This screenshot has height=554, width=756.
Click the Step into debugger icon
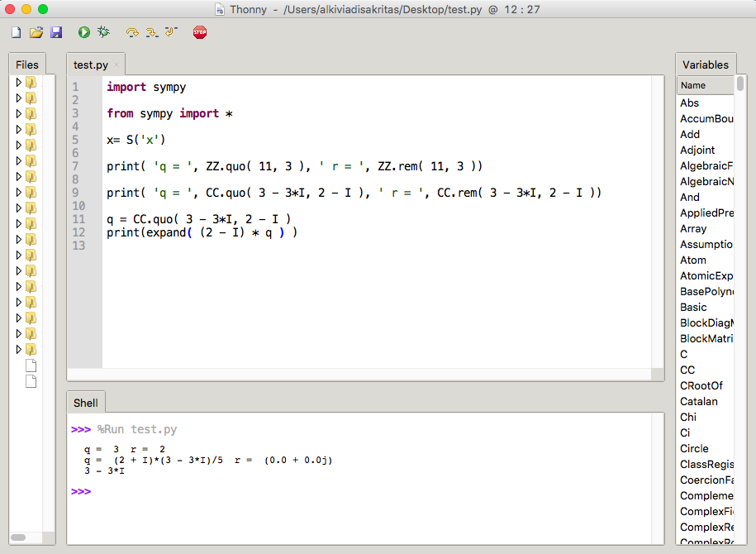(152, 32)
